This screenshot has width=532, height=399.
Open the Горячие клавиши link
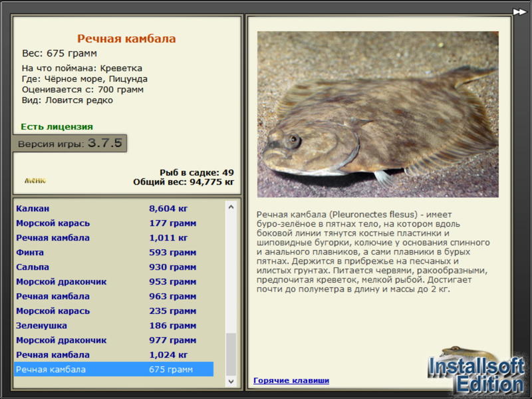(291, 380)
